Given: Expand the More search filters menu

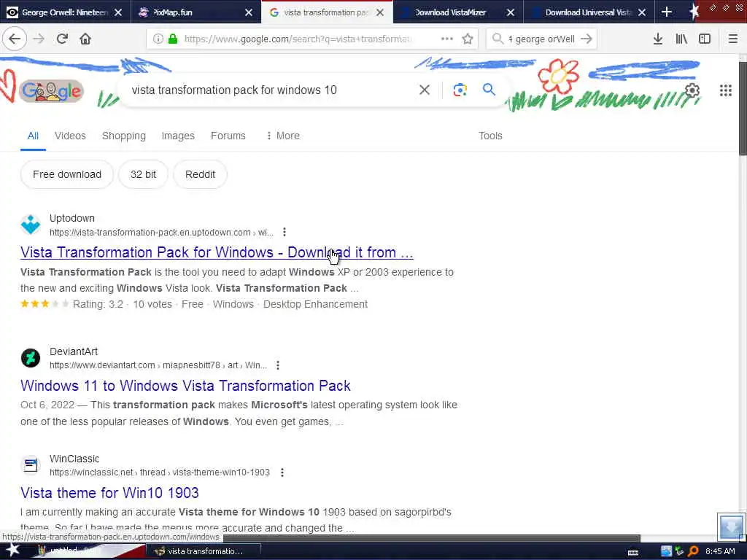Looking at the screenshot, I should [x=283, y=136].
